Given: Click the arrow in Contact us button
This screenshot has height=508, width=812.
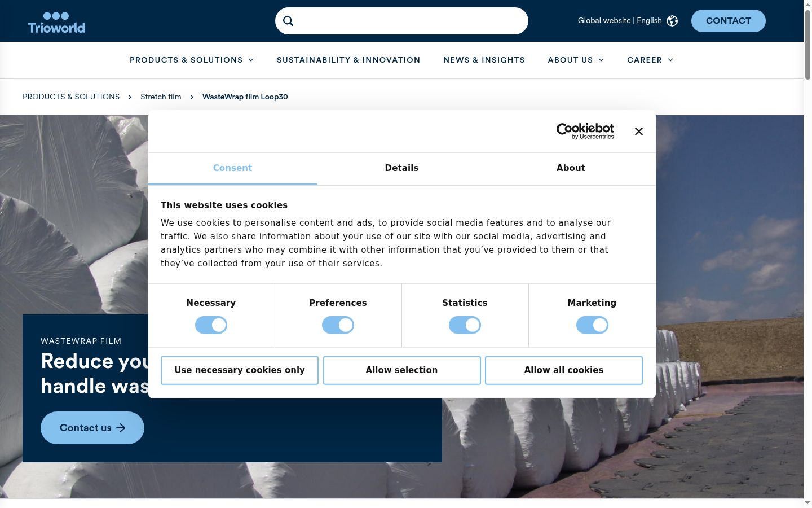Looking at the screenshot, I should 121,428.
